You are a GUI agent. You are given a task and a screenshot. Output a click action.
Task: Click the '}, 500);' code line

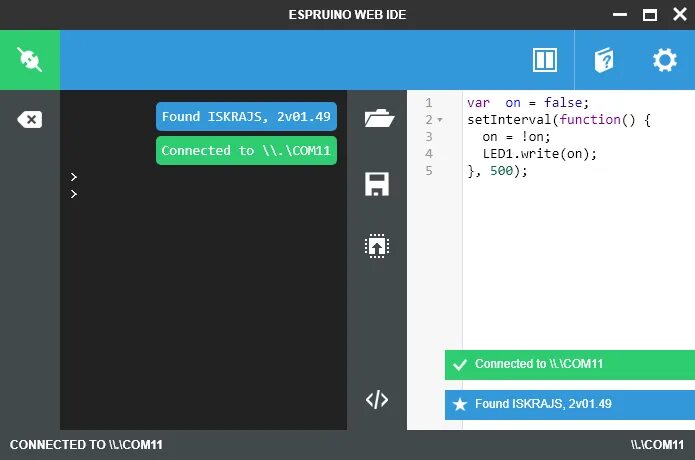(497, 171)
